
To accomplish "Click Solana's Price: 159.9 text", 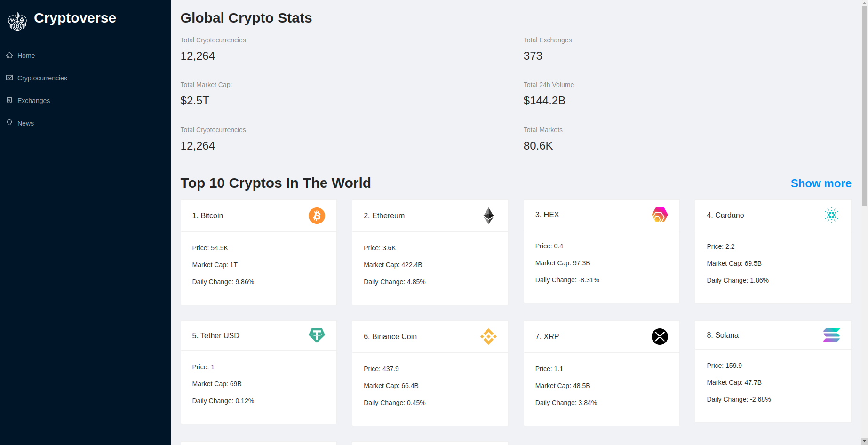I will (725, 366).
